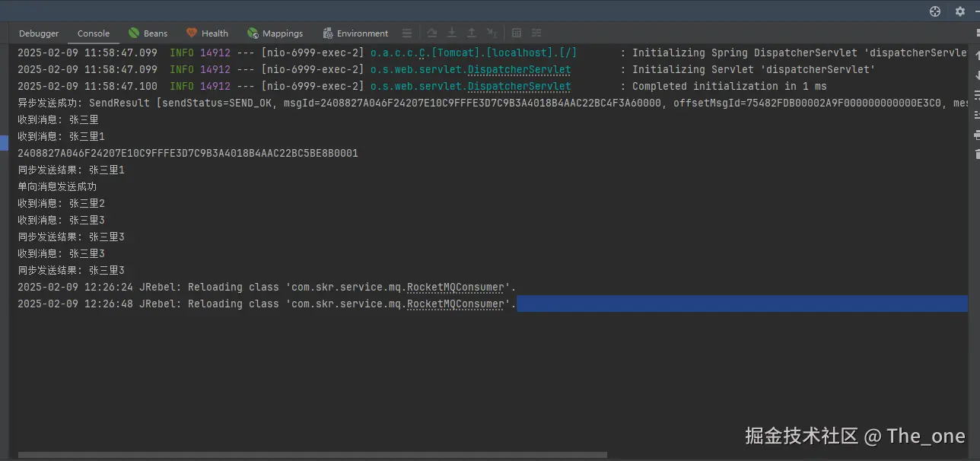Click the '[Tomcat].[localhost].[/]' logger name

504,52
